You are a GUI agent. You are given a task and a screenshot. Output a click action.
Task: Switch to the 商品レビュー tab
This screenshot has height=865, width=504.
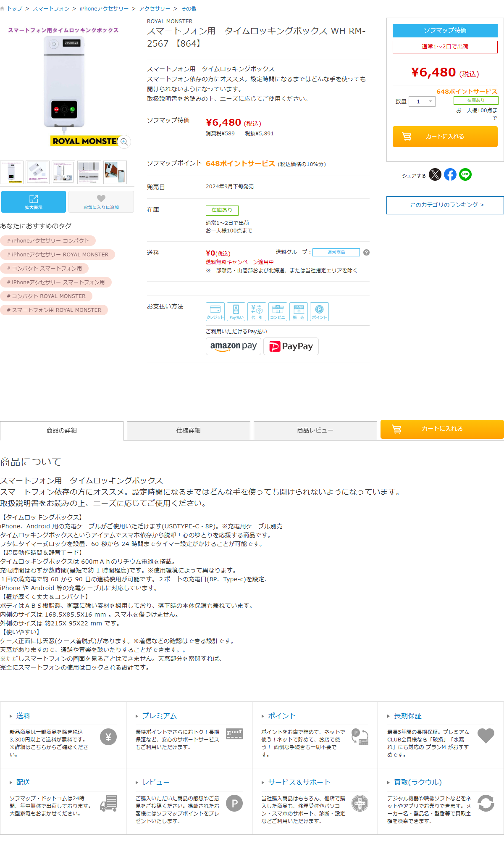coord(315,430)
